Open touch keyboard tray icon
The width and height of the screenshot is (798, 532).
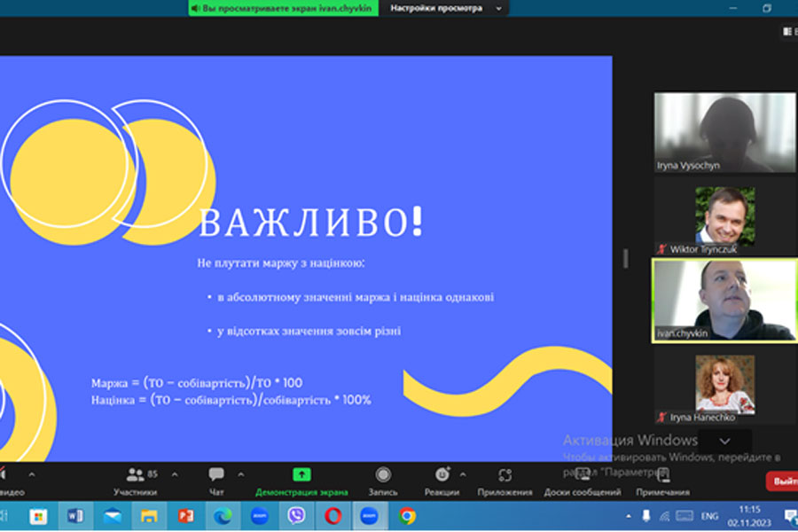(685, 516)
